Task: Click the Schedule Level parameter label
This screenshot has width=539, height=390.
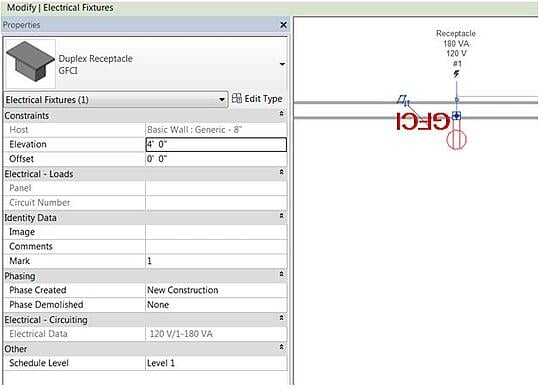Action: coord(39,363)
